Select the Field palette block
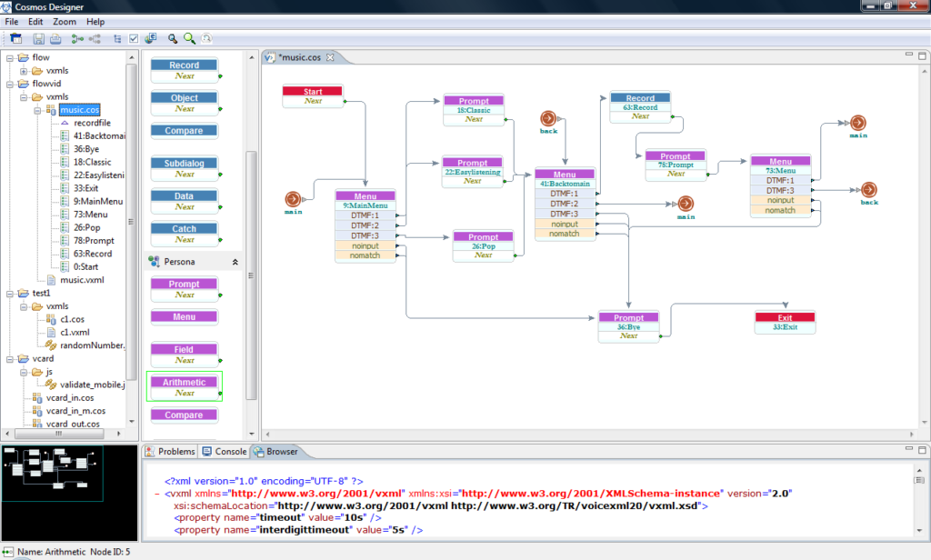This screenshot has height=560, width=931. click(x=184, y=355)
